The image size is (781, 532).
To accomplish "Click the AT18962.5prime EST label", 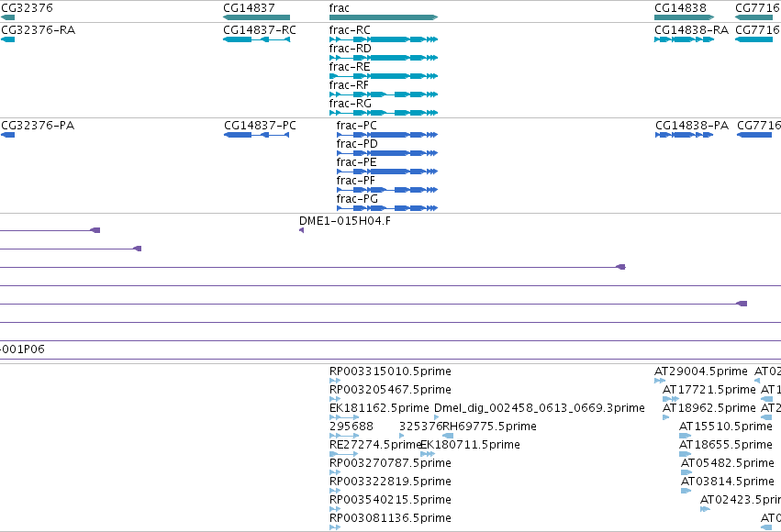I will (x=709, y=408).
